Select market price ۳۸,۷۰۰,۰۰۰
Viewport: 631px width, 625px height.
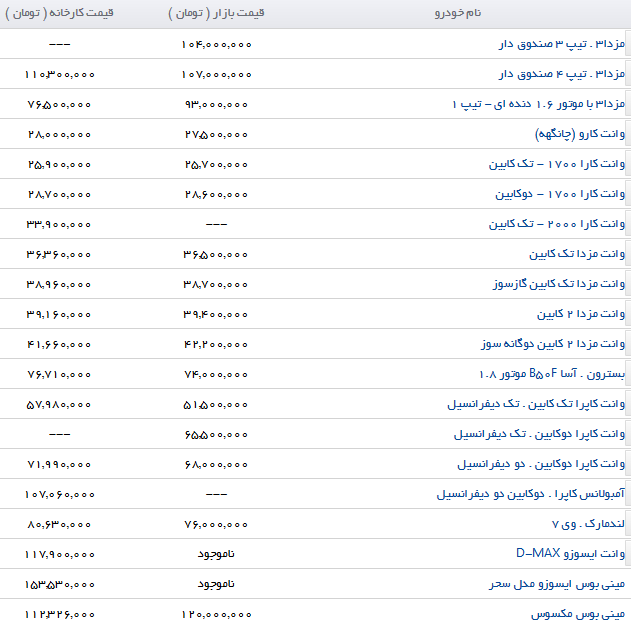coord(216,285)
